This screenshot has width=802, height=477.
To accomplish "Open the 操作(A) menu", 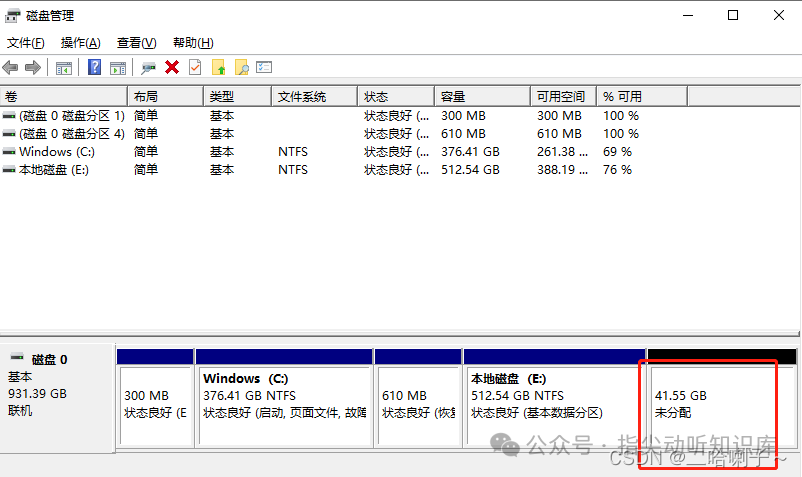I will point(81,43).
